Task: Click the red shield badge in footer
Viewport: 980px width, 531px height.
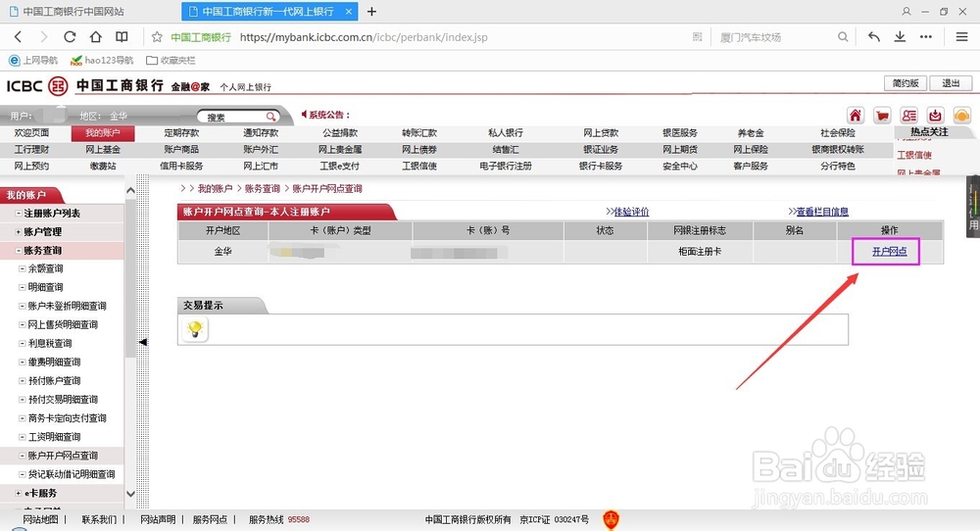Action: (611, 519)
